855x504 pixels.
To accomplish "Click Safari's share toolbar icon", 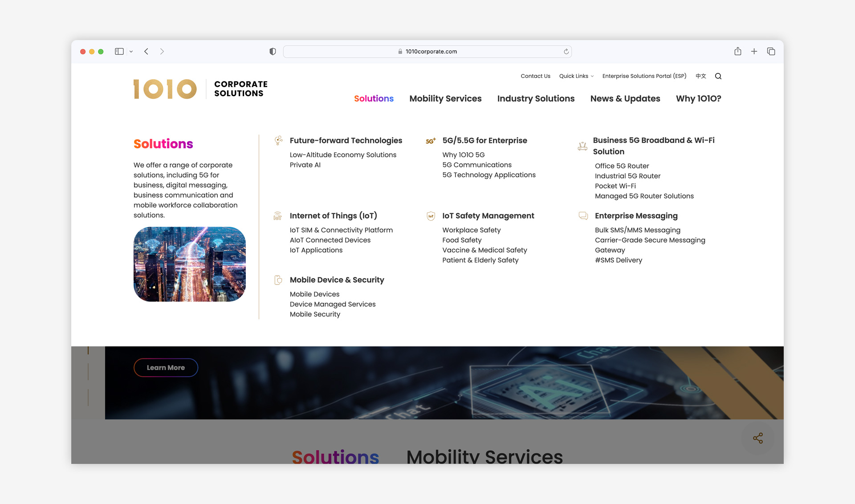I will tap(737, 52).
